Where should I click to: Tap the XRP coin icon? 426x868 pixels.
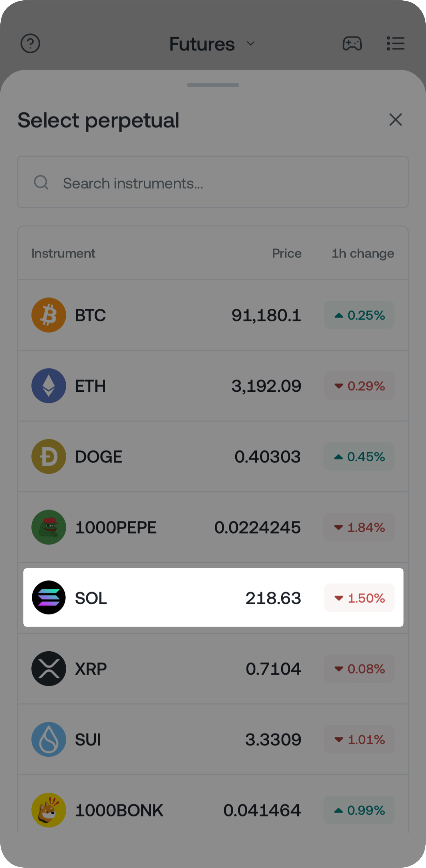[x=49, y=669]
